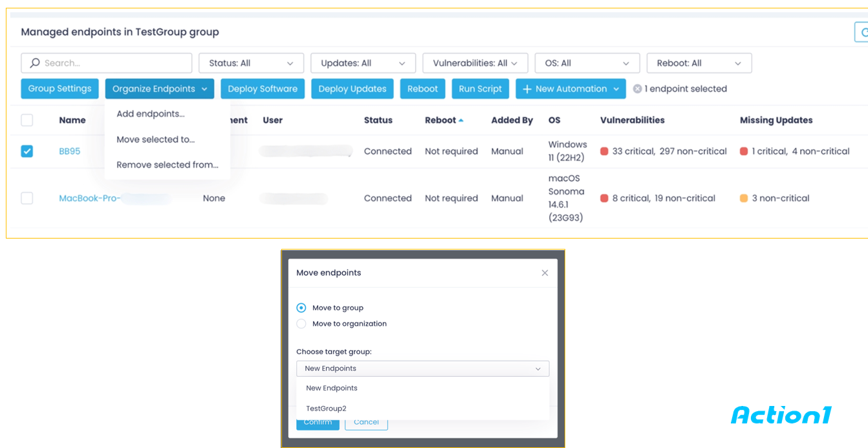Select TestGroup2 from the target group list
Image resolution: width=868 pixels, height=448 pixels.
[326, 409]
